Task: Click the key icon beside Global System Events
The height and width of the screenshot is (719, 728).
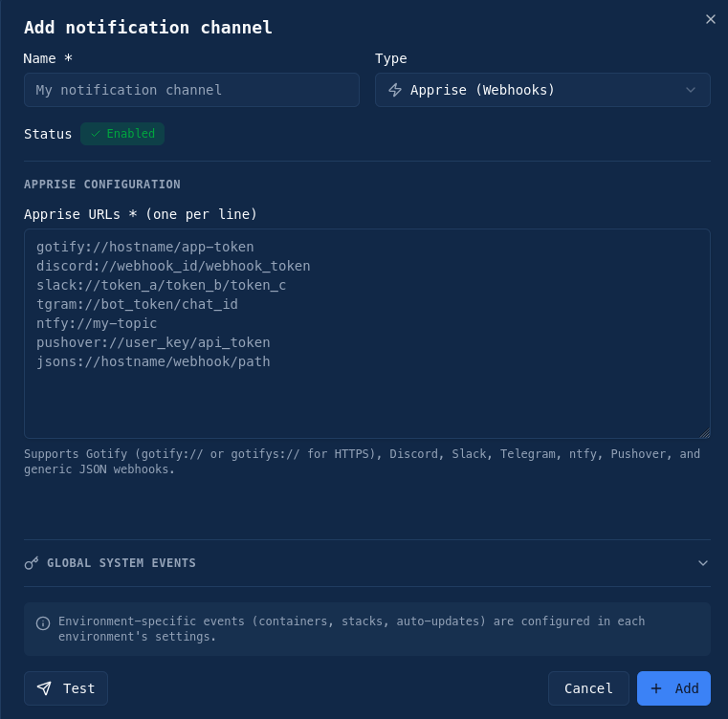Action: pos(32,563)
